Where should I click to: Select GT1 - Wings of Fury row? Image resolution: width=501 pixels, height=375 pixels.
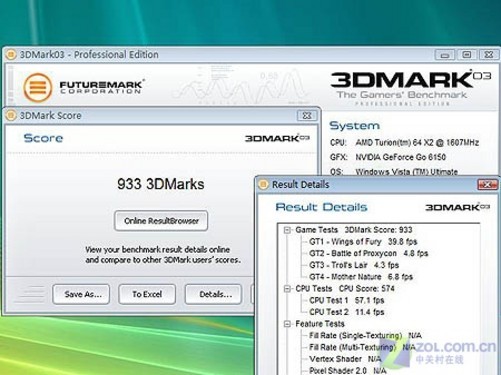point(363,242)
